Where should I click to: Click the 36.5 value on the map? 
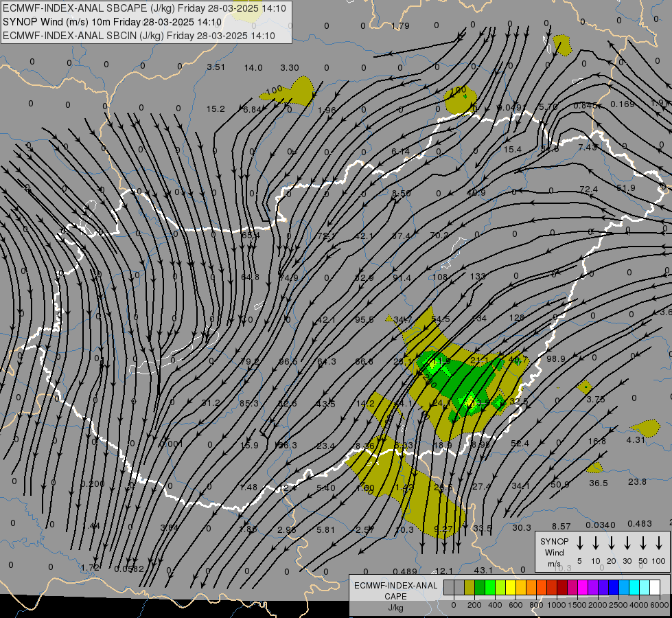pyautogui.click(x=599, y=483)
